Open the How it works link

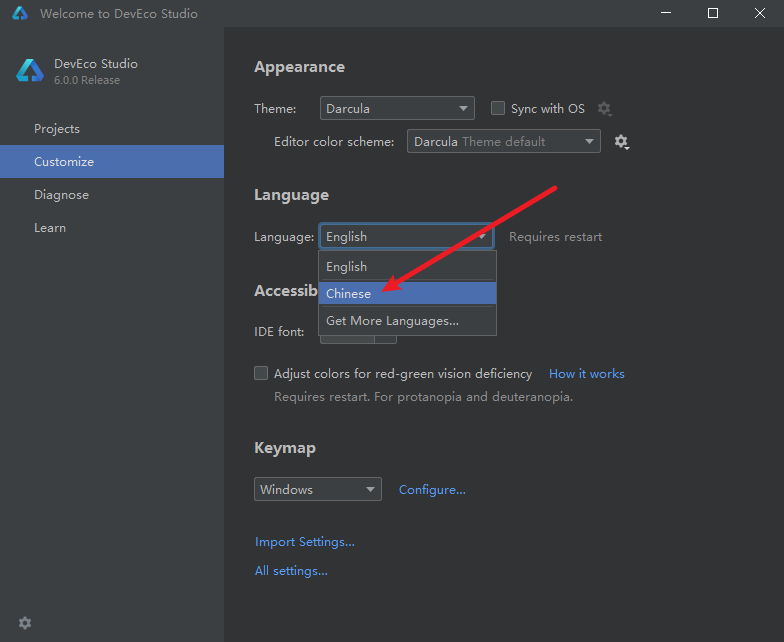point(586,374)
